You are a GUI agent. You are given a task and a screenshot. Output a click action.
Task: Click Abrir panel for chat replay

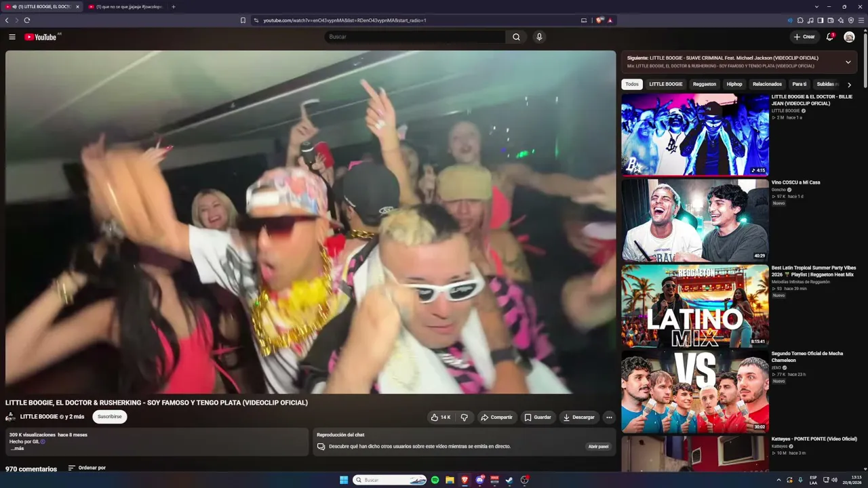coord(599,447)
